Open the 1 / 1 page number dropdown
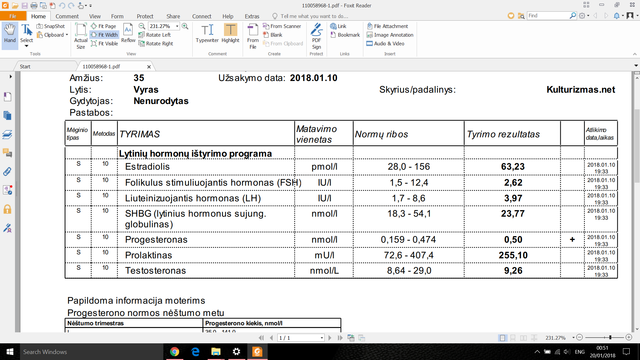Viewport: 640px width, 360px height. click(322, 338)
